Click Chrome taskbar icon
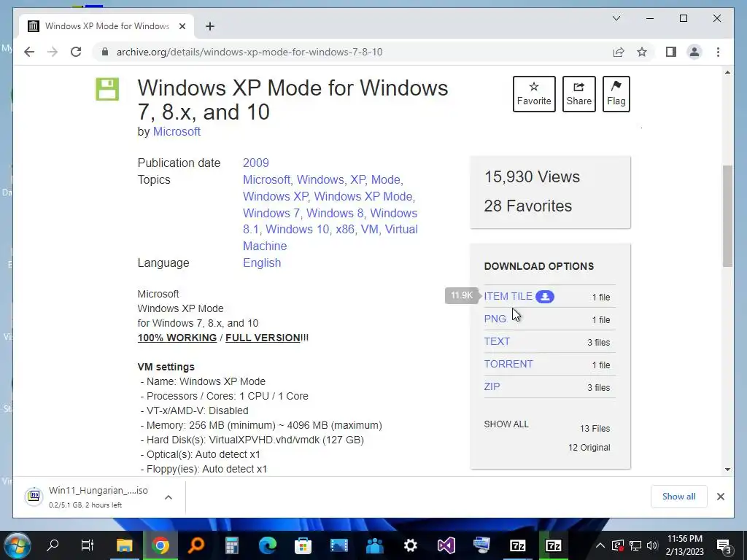 click(x=160, y=545)
